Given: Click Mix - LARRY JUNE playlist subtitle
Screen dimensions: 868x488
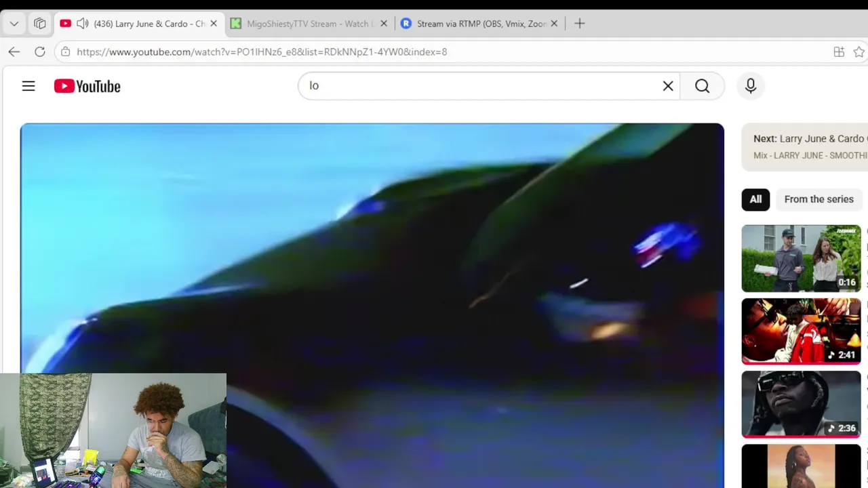Looking at the screenshot, I should point(810,155).
